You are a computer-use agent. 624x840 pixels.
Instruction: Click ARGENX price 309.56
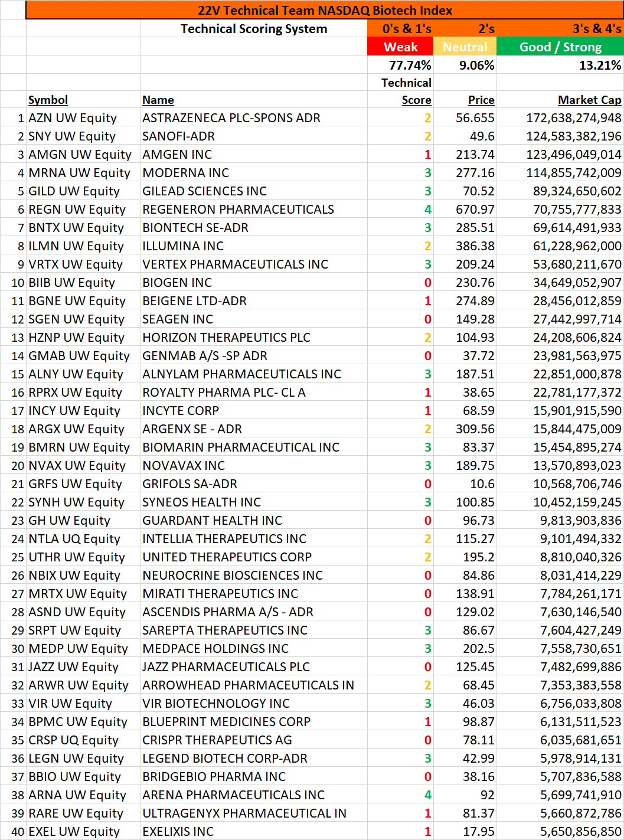pyautogui.click(x=465, y=429)
